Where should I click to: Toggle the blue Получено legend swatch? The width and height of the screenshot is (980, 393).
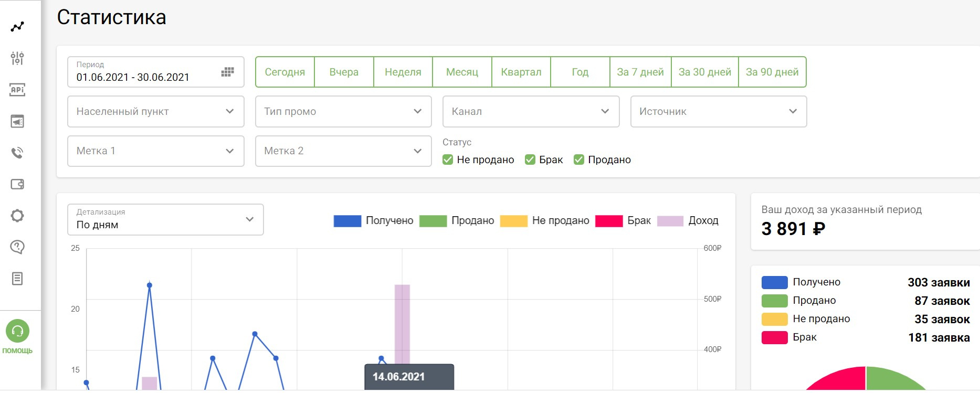347,221
